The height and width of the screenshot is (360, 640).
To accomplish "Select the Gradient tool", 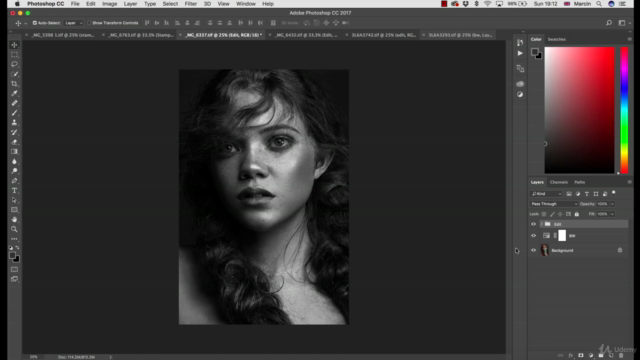I will (x=14, y=151).
